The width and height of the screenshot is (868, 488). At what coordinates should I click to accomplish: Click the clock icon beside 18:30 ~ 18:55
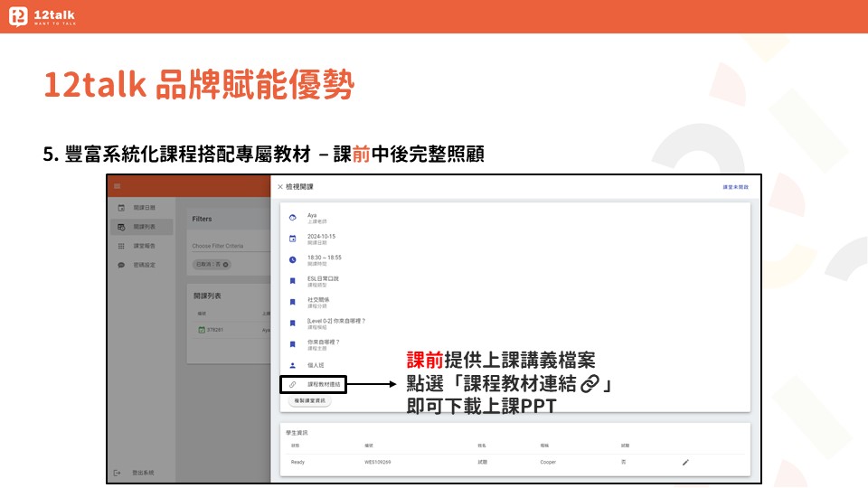293,260
